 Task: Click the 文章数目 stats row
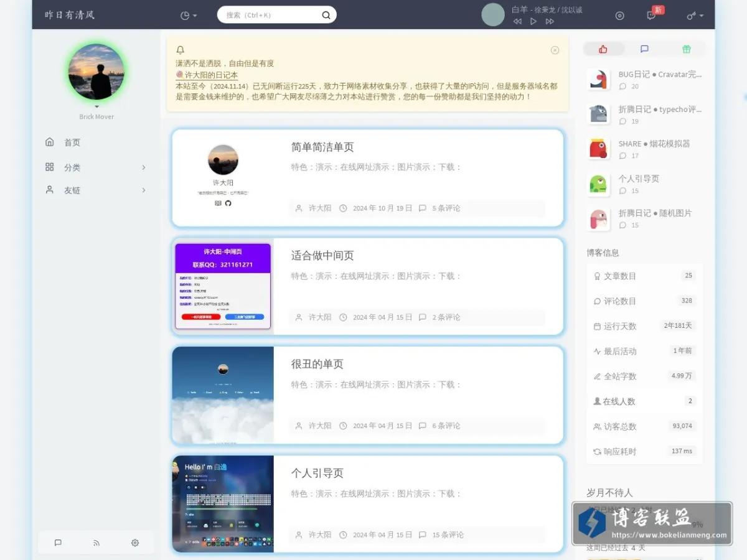[644, 276]
